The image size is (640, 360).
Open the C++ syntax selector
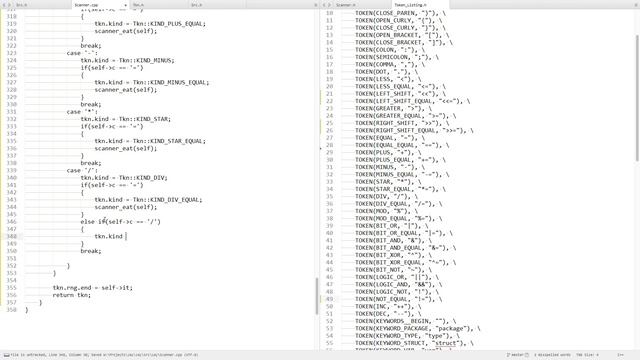point(620,355)
